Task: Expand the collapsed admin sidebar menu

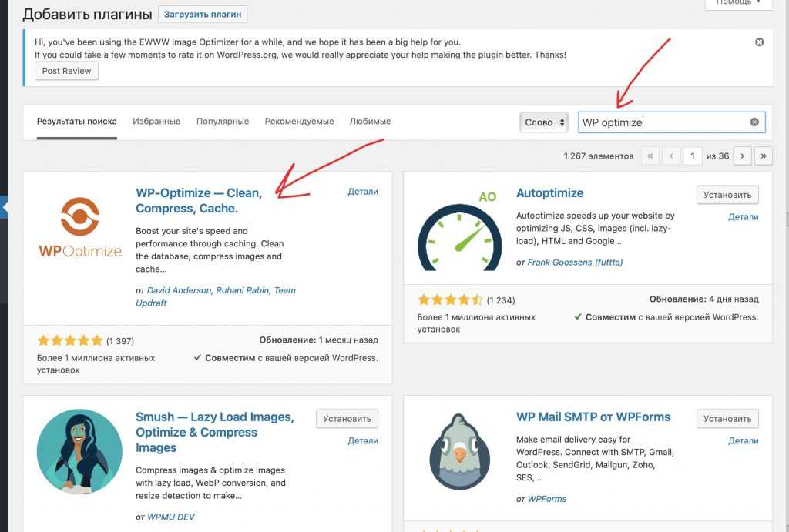Action: 4,208
